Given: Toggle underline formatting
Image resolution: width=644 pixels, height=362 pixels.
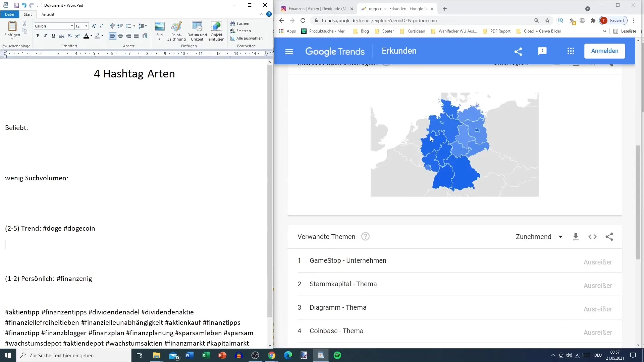Looking at the screenshot, I should 53,36.
